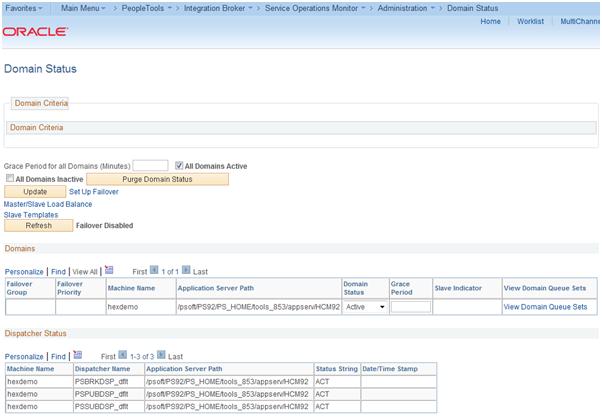Viewport: 602px width, 420px height.
Task: Open MultiChannel link in header
Action: tap(580, 21)
